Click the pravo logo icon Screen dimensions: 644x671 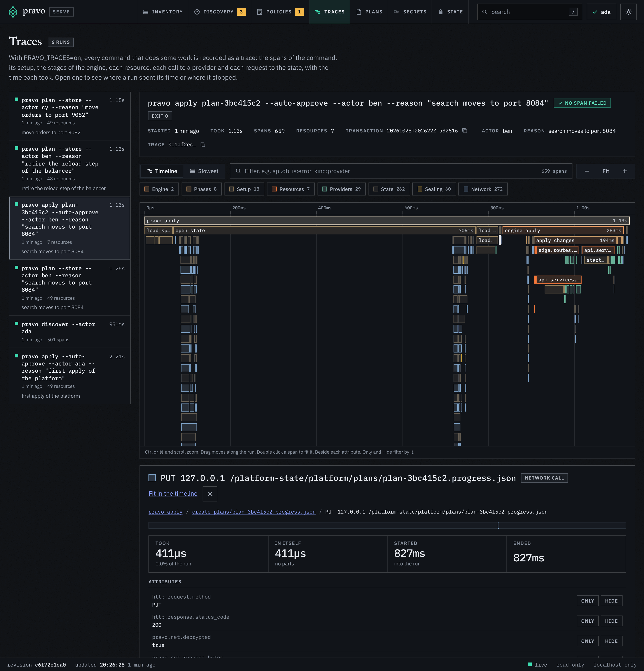click(13, 12)
